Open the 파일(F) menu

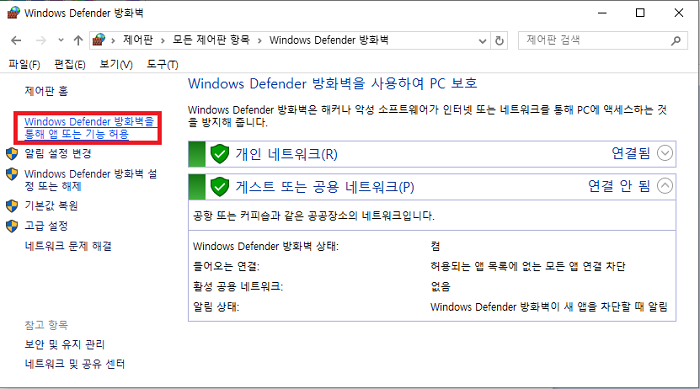[x=24, y=65]
